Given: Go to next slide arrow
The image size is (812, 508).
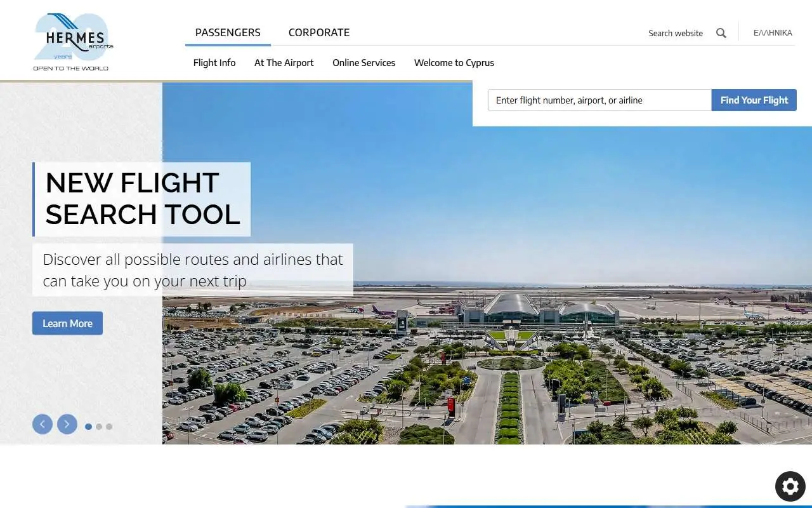Looking at the screenshot, I should [67, 424].
